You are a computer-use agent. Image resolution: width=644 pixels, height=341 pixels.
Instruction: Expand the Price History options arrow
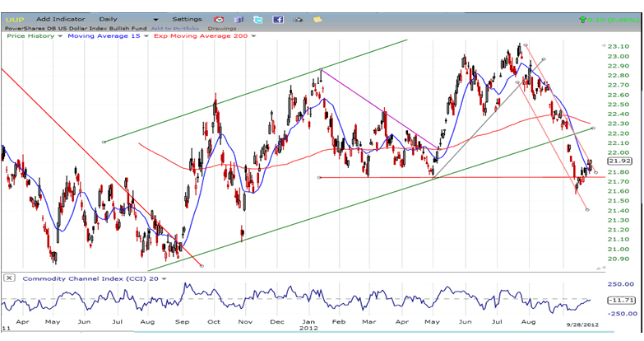(58, 36)
